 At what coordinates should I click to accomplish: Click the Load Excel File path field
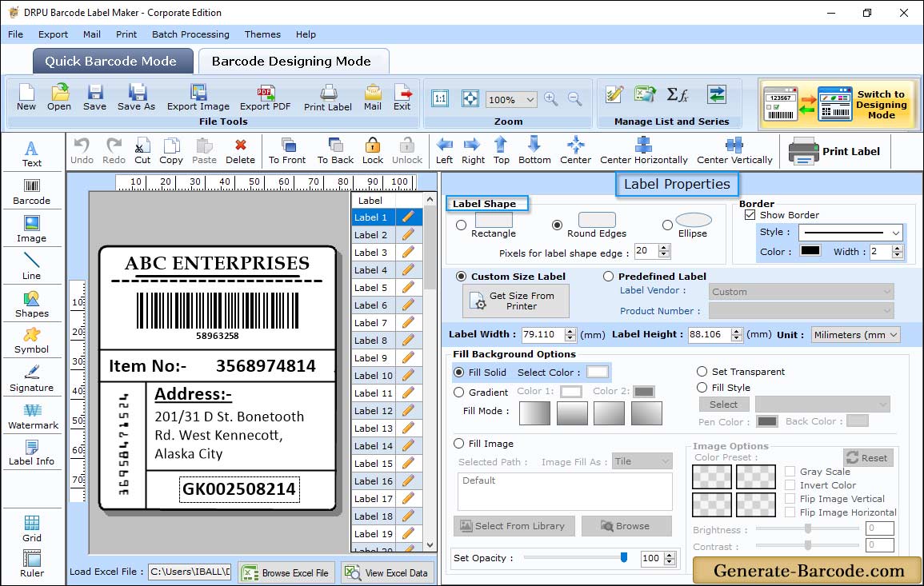pos(190,572)
